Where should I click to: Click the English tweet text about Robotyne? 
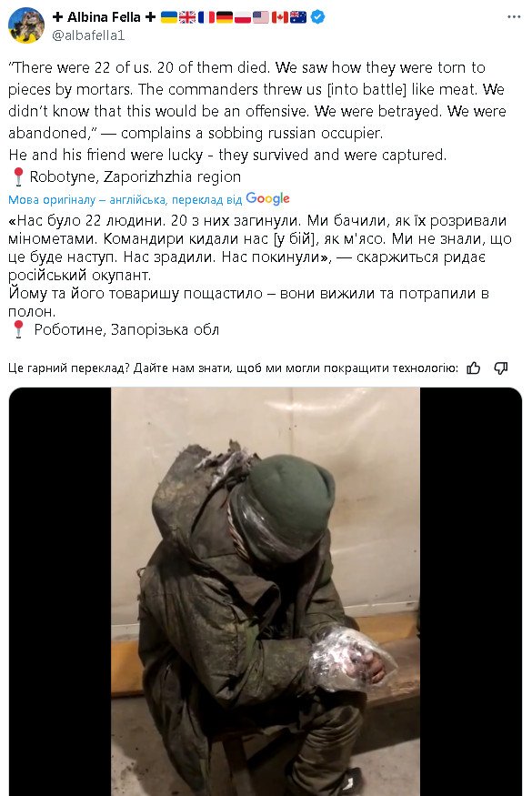click(256, 122)
